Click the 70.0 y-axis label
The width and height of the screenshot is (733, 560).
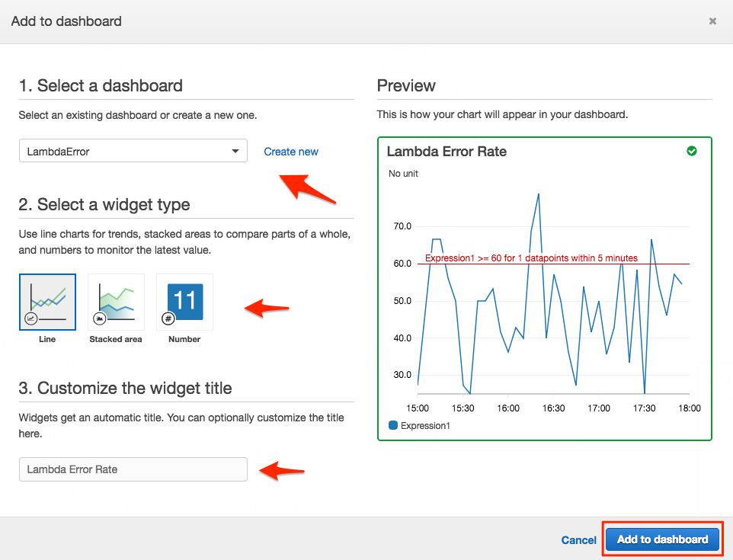[402, 226]
